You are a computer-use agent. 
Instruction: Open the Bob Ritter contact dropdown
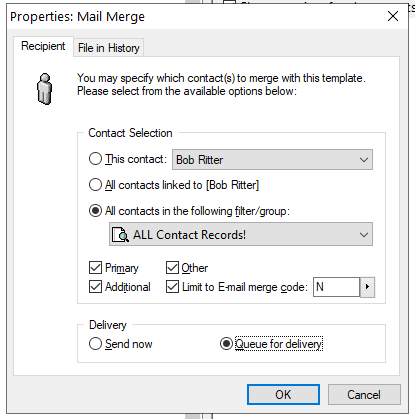[x=272, y=160]
